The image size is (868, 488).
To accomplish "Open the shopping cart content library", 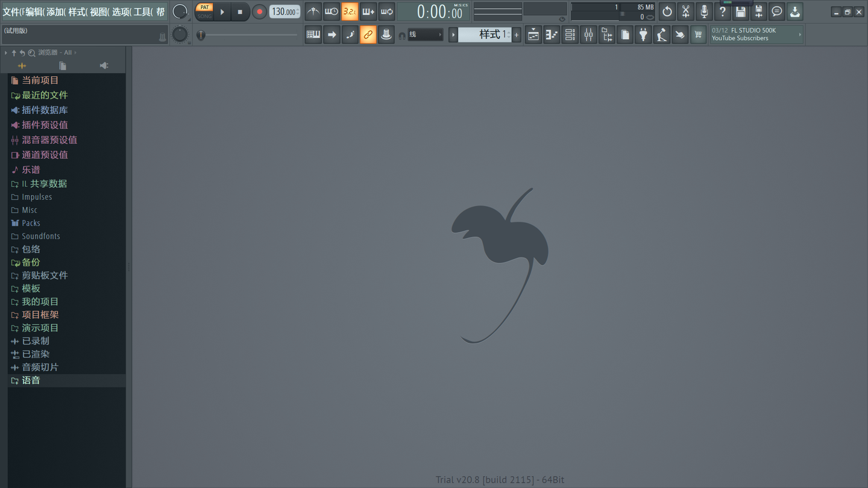I will pos(698,34).
